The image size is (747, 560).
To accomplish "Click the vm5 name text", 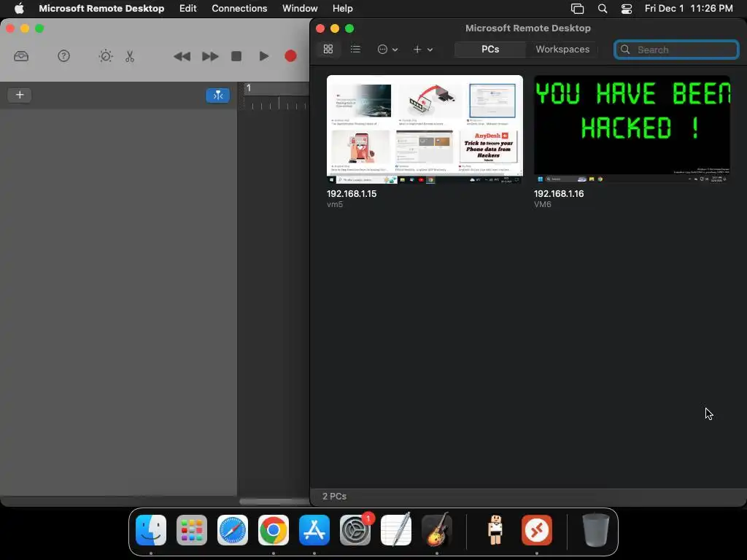I will (x=335, y=204).
